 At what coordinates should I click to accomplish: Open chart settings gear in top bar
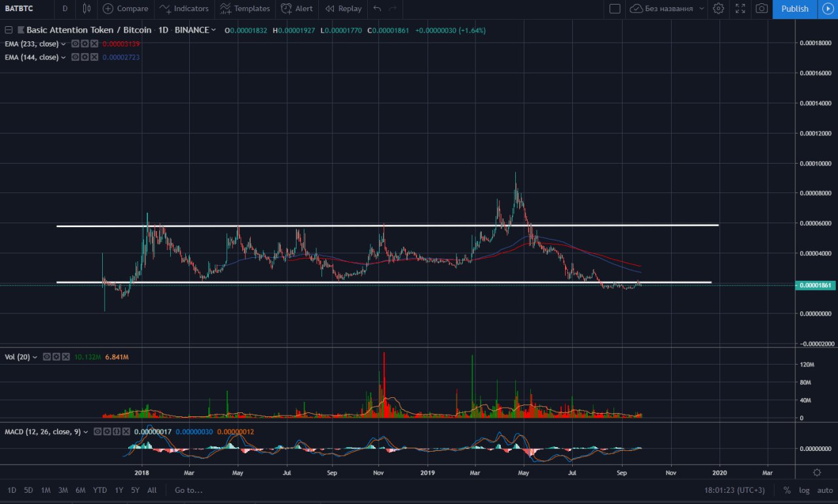tap(718, 9)
